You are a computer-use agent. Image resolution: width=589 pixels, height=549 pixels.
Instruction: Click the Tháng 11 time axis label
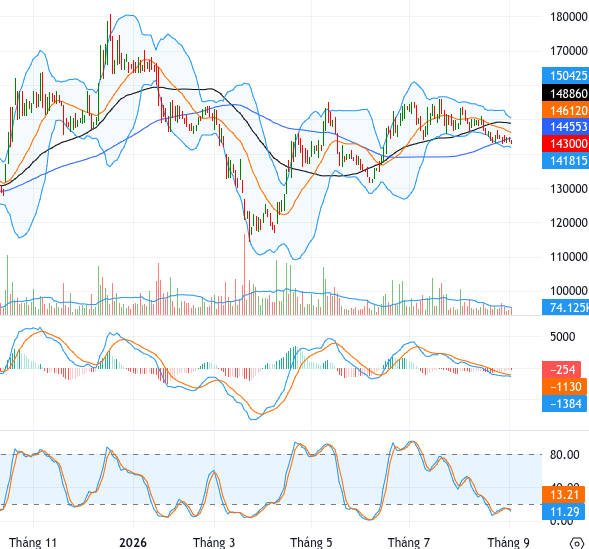tap(33, 543)
